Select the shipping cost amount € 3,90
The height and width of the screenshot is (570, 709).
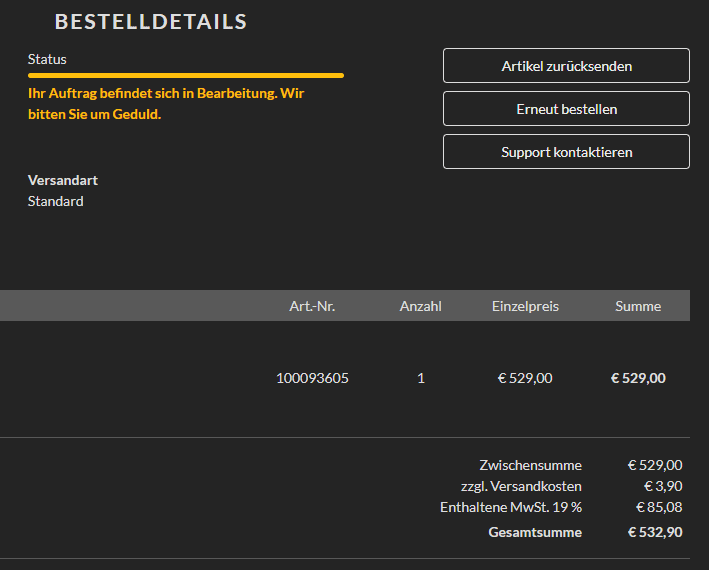click(663, 486)
